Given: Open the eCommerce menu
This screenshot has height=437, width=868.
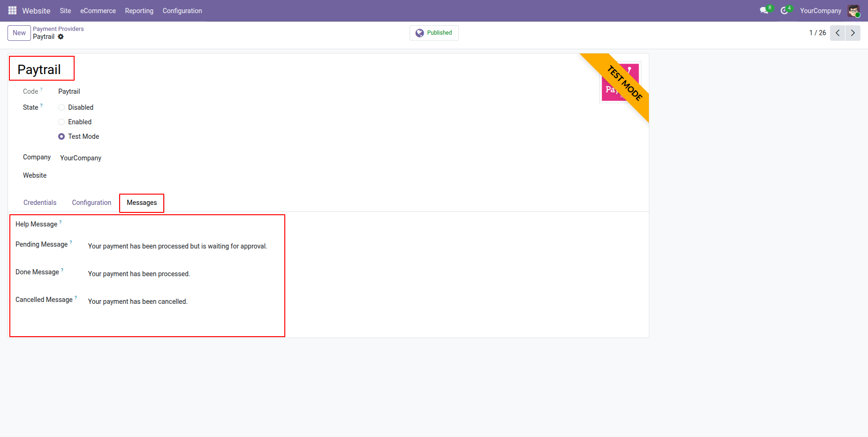Looking at the screenshot, I should 98,11.
